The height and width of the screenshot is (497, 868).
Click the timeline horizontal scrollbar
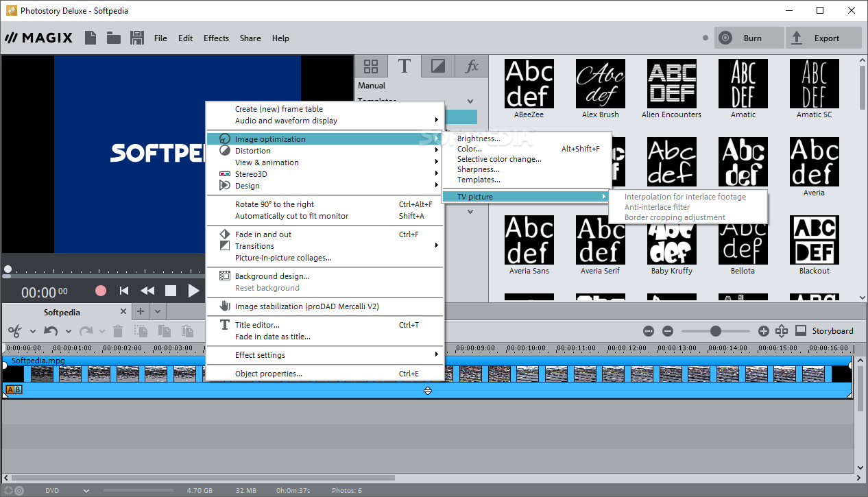(203, 477)
